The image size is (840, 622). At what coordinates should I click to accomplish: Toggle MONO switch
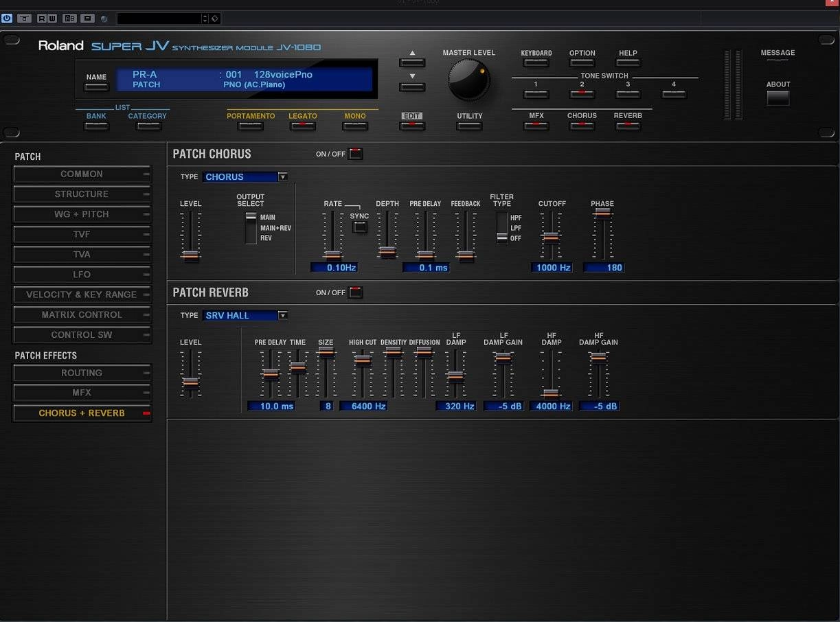[x=355, y=126]
